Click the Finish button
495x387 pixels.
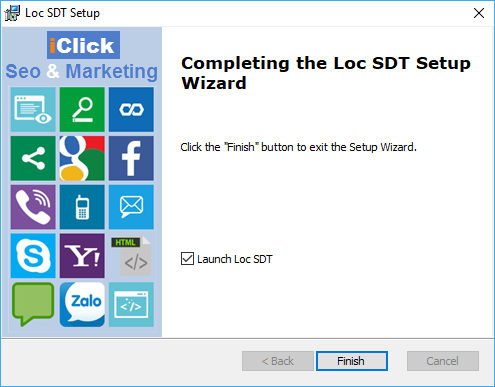(352, 361)
